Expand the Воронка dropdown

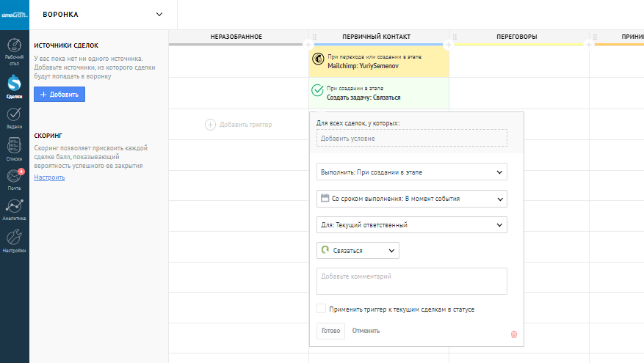160,14
